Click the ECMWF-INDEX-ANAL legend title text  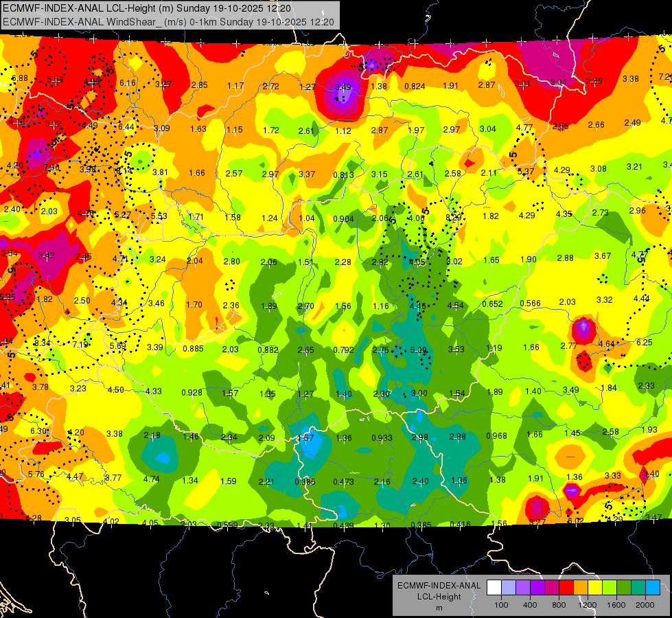pos(439,586)
